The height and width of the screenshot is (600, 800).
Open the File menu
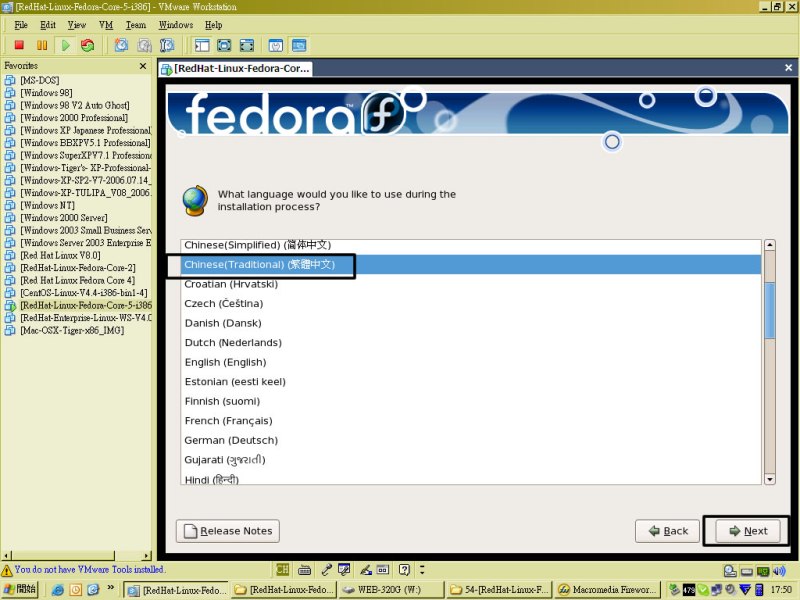(x=21, y=25)
